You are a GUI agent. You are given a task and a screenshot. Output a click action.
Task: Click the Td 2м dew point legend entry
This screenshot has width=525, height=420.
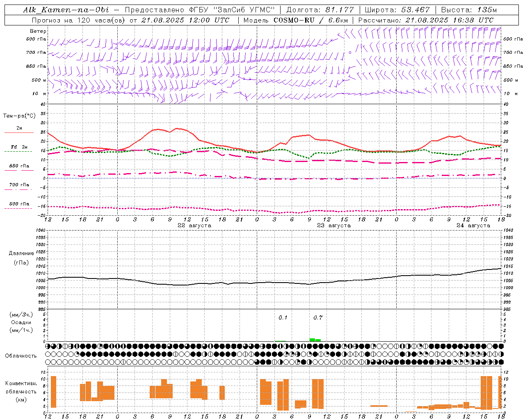(x=19, y=147)
